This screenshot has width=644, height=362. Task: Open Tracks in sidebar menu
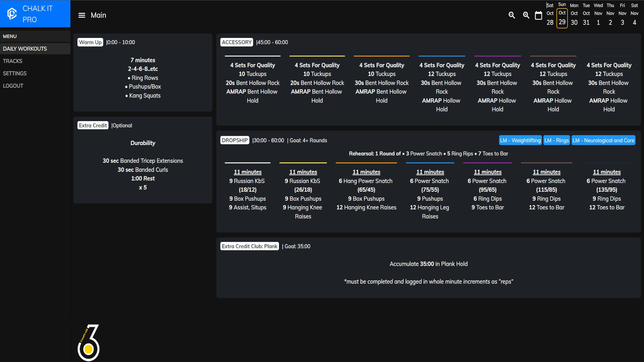[x=13, y=61]
